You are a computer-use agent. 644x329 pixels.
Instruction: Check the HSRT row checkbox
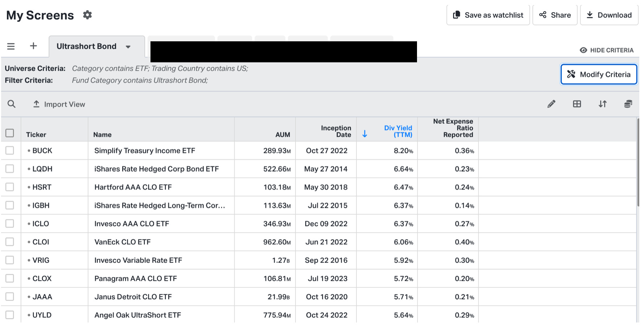10,187
